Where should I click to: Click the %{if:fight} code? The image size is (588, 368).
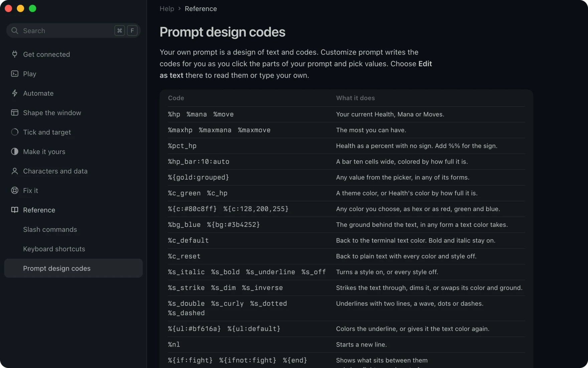(190, 360)
